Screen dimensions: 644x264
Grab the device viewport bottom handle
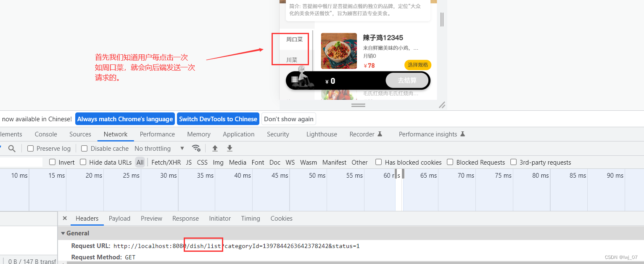click(x=358, y=105)
